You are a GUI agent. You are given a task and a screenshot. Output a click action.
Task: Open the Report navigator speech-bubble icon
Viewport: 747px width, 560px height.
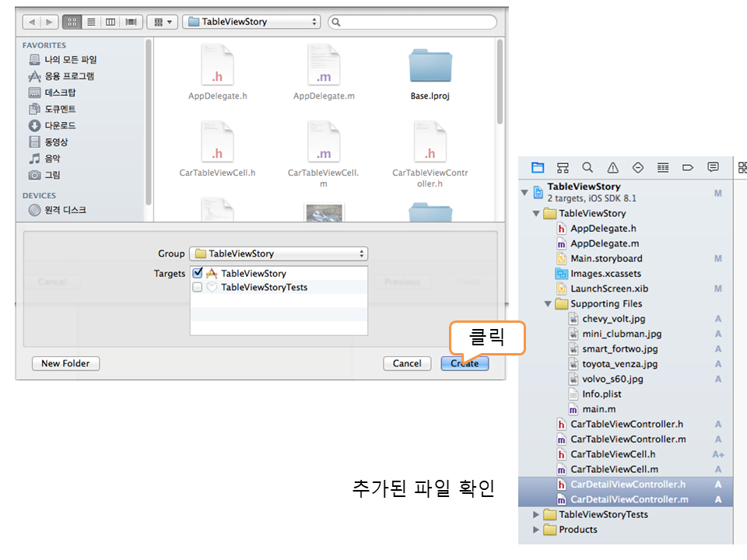click(x=713, y=167)
